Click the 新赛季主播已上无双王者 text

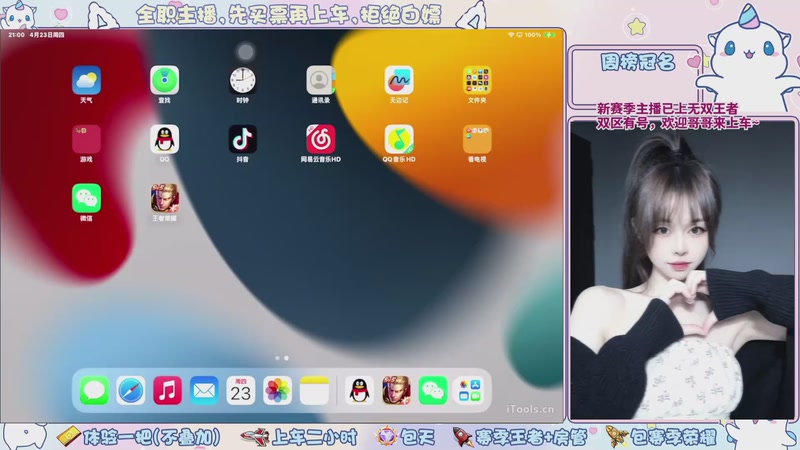click(x=667, y=109)
